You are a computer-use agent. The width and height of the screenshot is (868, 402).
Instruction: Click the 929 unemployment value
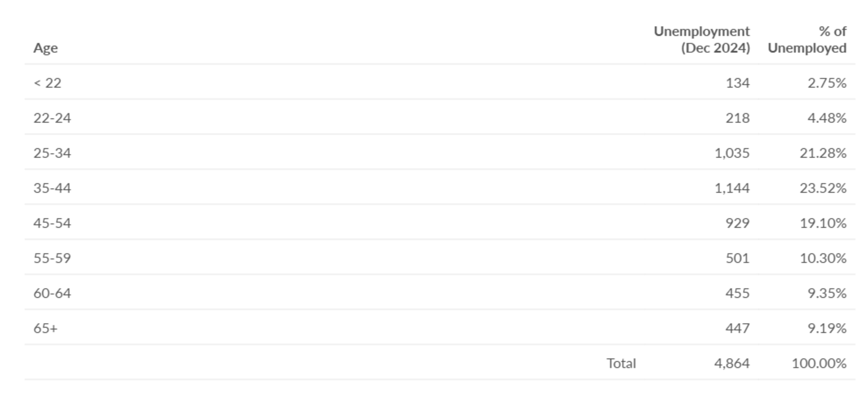point(738,223)
